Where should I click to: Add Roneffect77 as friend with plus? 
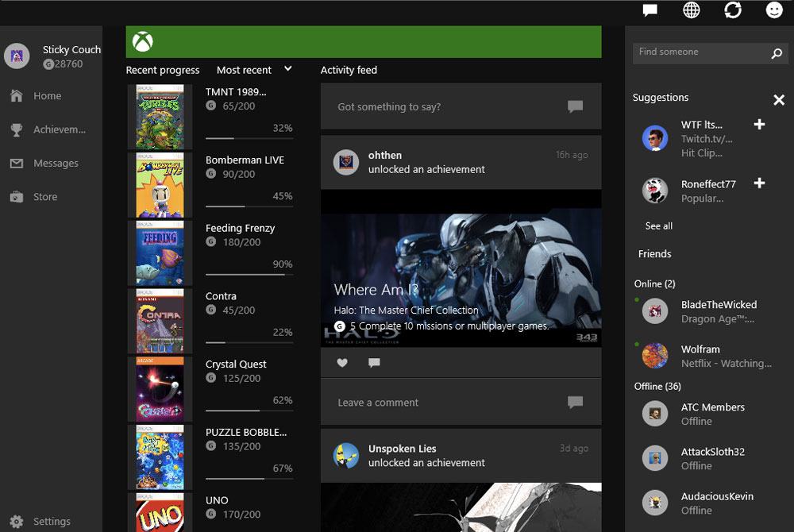click(x=759, y=183)
